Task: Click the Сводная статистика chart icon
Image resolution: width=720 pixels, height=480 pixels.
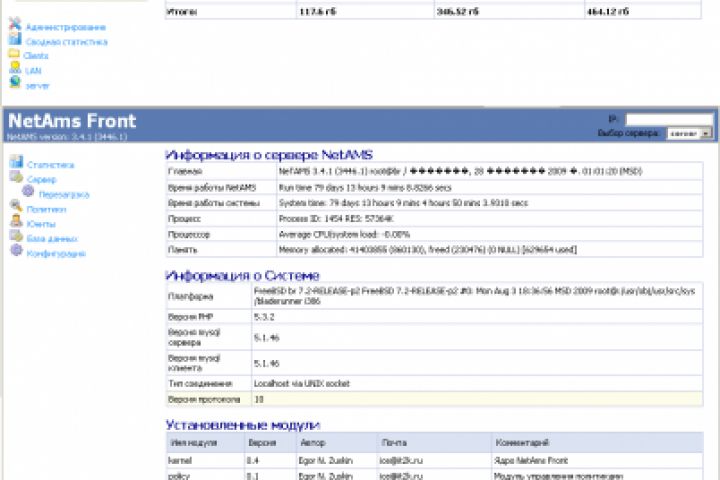Action: pyautogui.click(x=15, y=40)
